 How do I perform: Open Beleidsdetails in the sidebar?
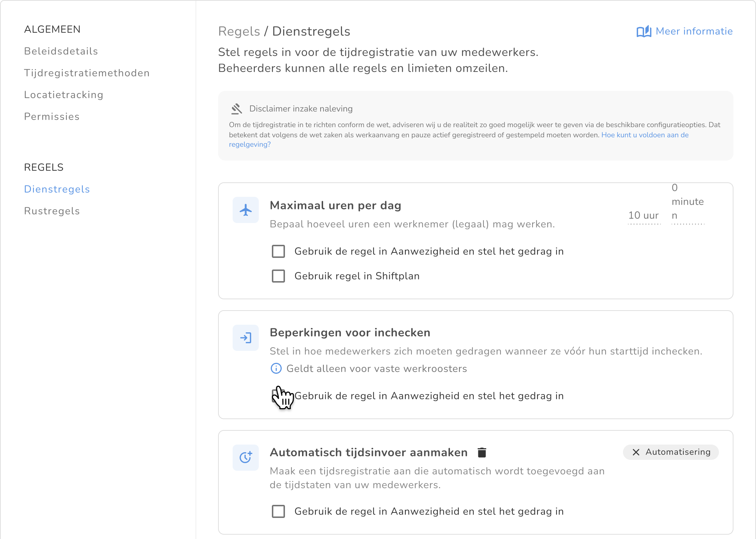click(61, 51)
